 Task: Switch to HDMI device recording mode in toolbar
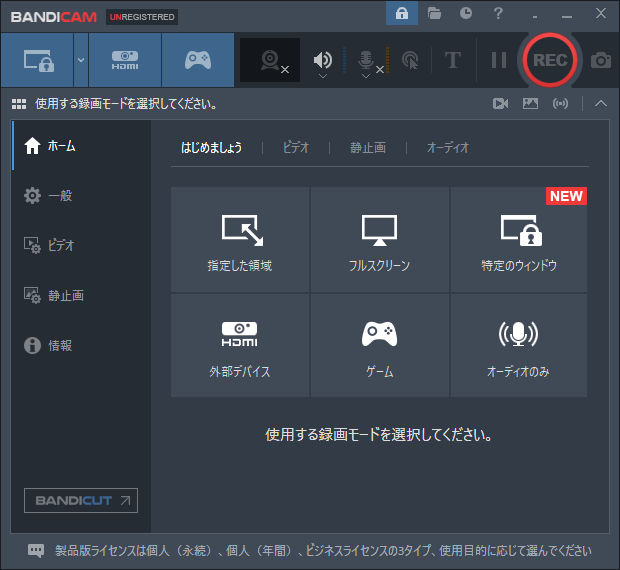coord(125,60)
